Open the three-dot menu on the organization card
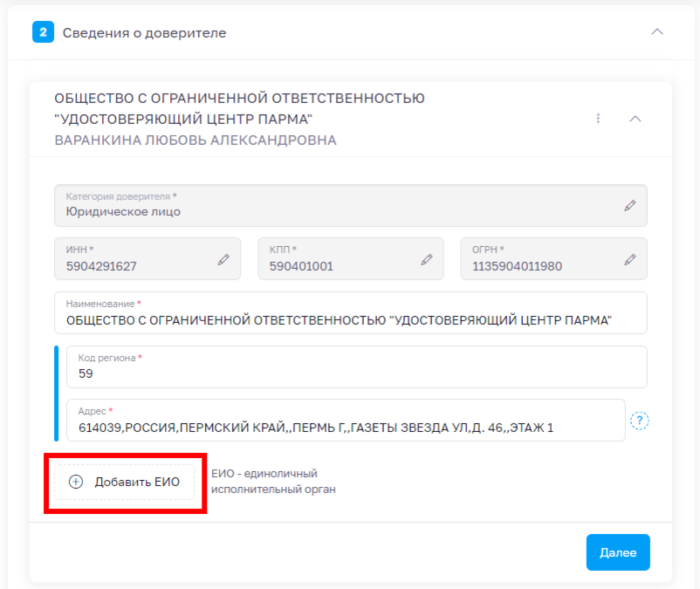This screenshot has width=700, height=589. [598, 118]
